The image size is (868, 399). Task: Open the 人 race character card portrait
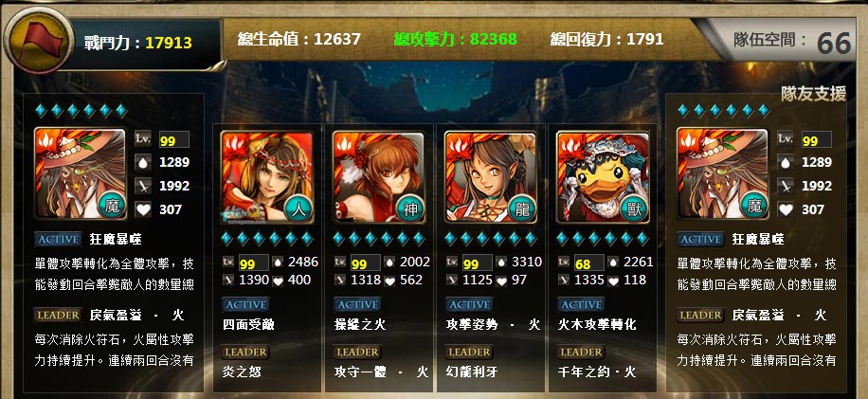[267, 177]
